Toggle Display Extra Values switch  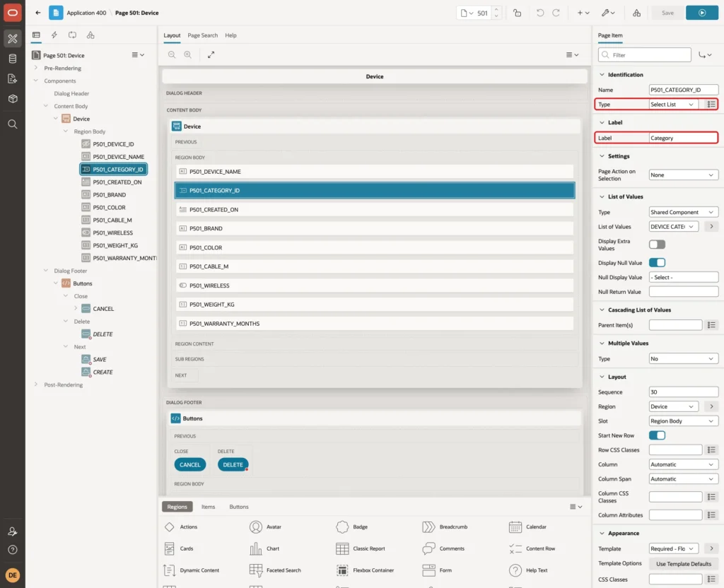pos(657,244)
